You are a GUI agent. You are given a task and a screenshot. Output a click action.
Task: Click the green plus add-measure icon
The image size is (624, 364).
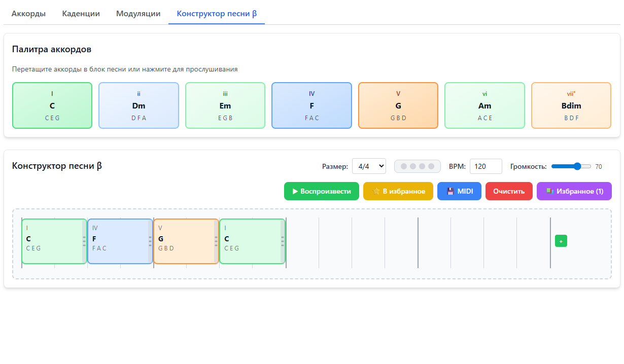tap(561, 241)
